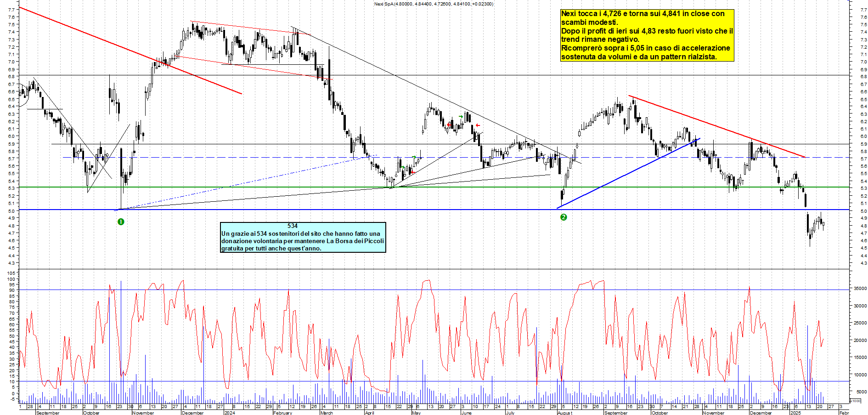Image resolution: width=868 pixels, height=415 pixels.
Task: Click the "2024" year label on time axis
Action: (x=229, y=413)
